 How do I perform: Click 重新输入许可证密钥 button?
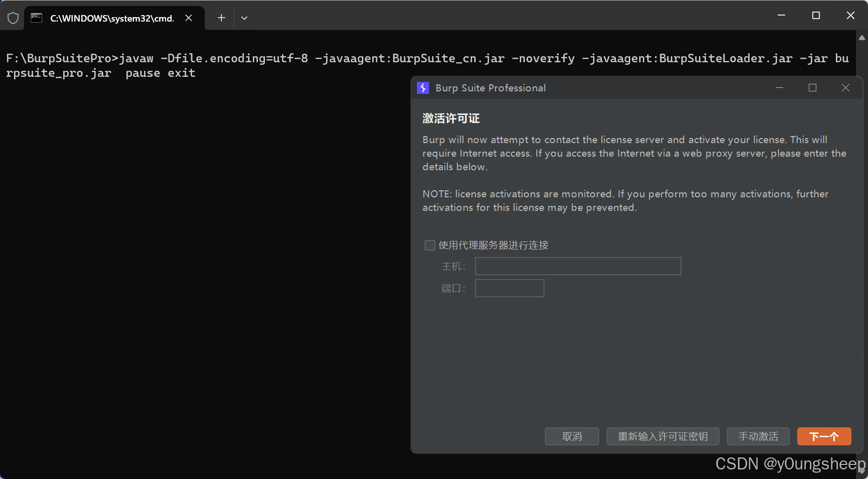663,436
